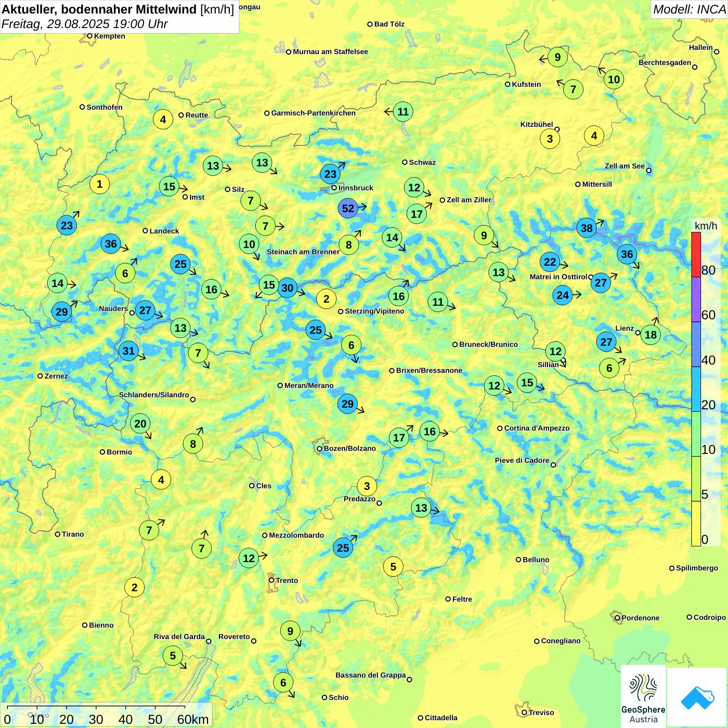
Task: Pick the purple legend segment 60–80
Action: 696,300
